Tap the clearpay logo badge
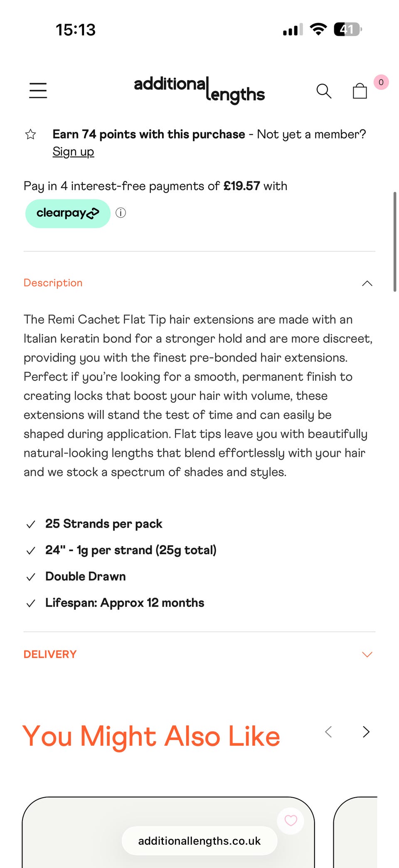Screen dimensions: 399x868 (x=68, y=213)
